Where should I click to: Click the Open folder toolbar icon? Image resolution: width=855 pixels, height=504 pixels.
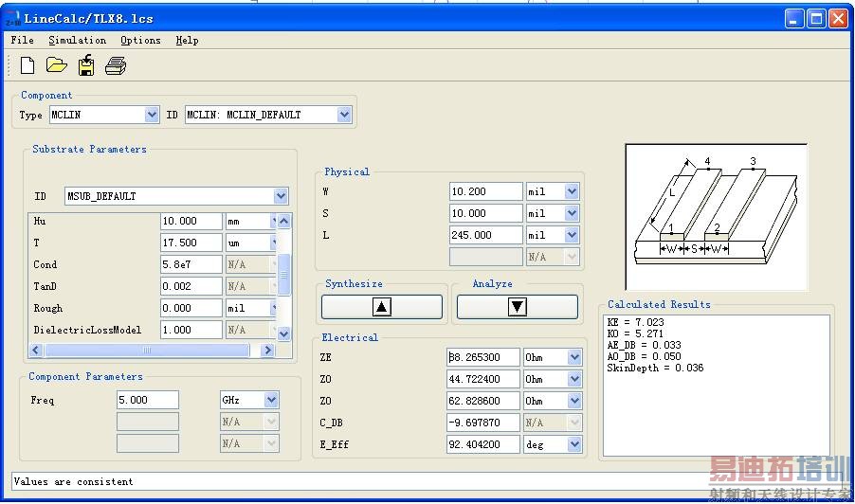coord(57,65)
